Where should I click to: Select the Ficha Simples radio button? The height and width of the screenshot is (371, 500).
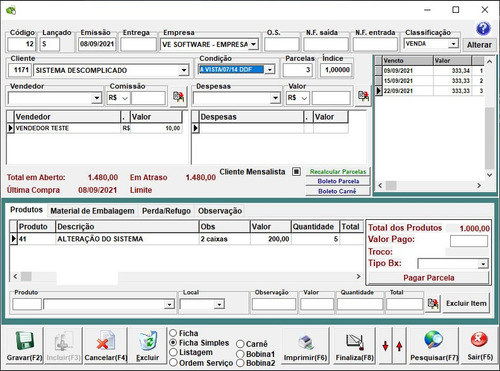pos(173,343)
